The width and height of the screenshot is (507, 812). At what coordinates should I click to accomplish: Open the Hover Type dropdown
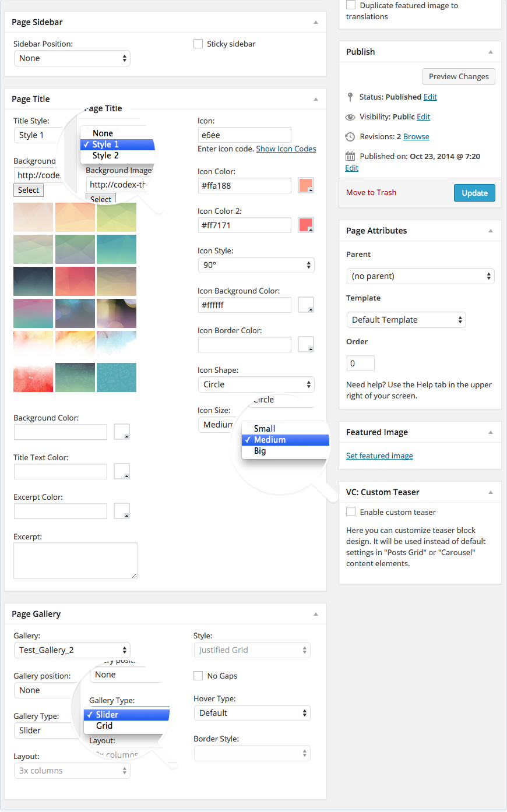coord(252,713)
